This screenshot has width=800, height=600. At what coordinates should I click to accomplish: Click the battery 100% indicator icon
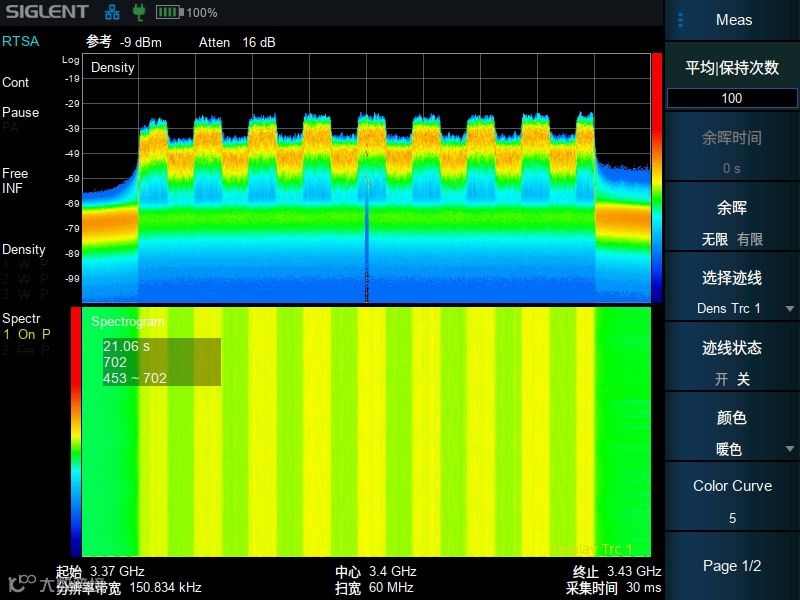click(x=169, y=12)
